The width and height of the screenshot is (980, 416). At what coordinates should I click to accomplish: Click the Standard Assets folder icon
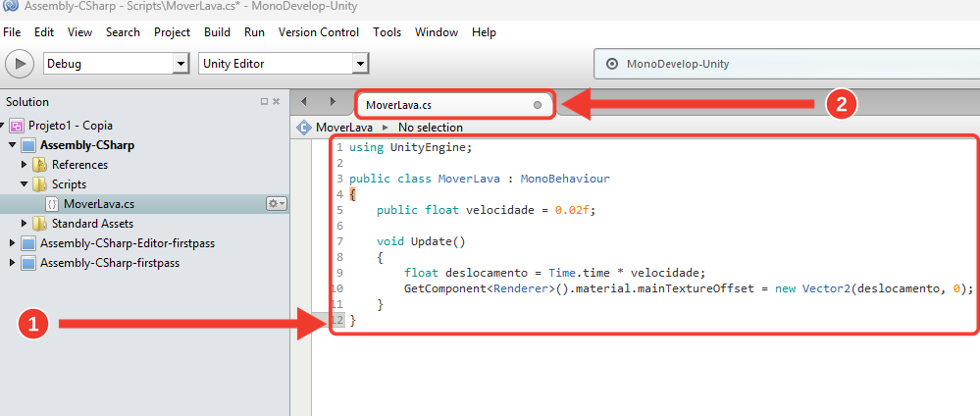(40, 224)
